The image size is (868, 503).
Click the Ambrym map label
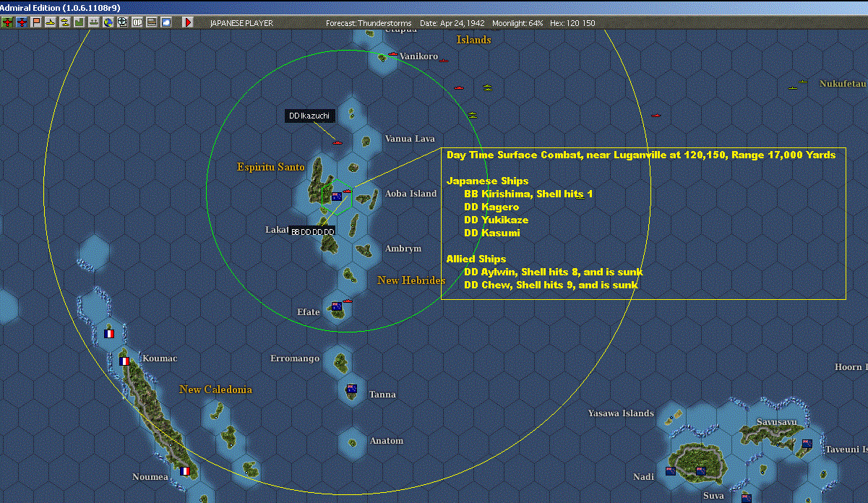click(403, 249)
